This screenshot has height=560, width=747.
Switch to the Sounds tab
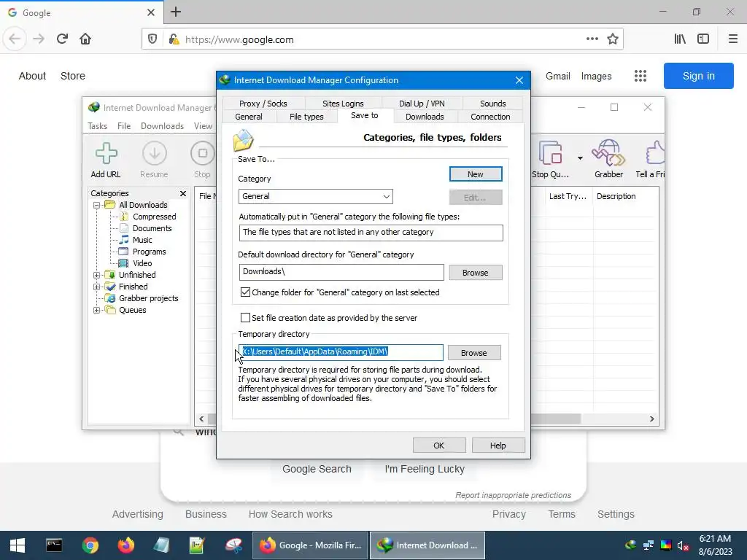click(x=492, y=104)
